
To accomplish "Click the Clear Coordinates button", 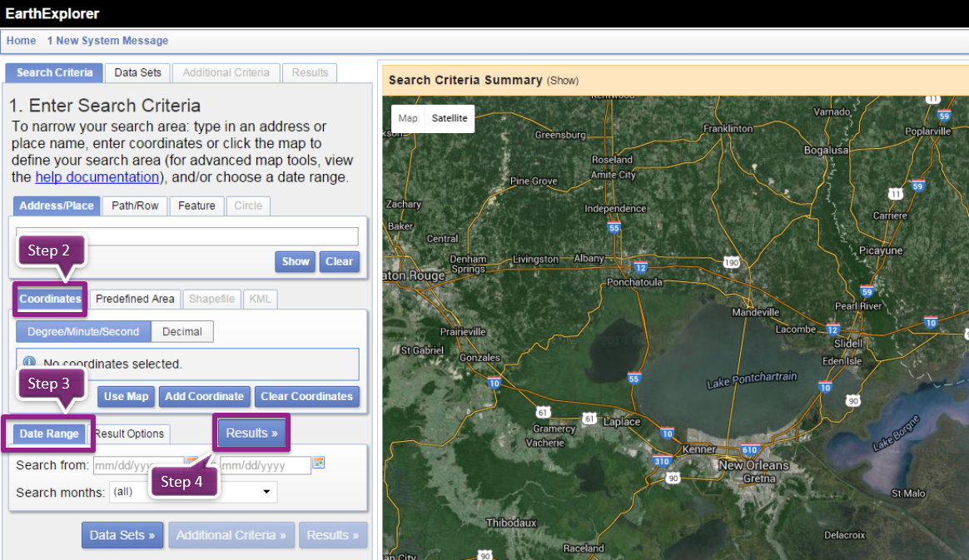I will (306, 396).
